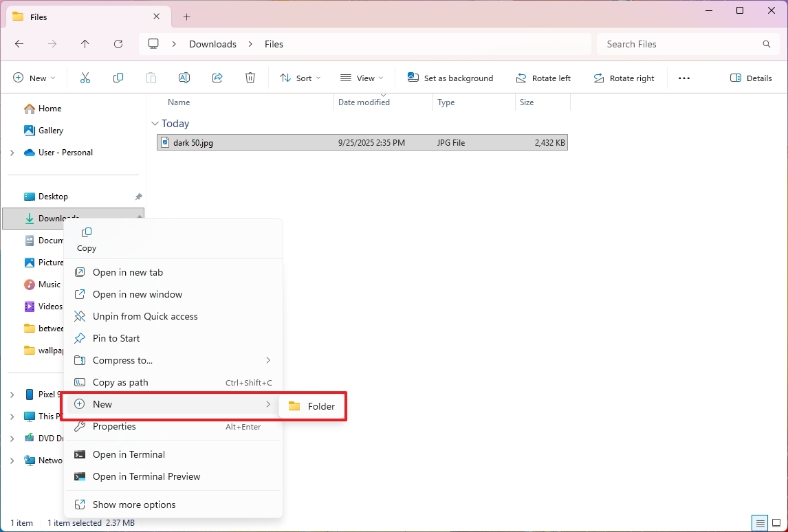The image size is (788, 532).
Task: Click the Paste clipboard icon in toolbar
Action: (x=151, y=78)
